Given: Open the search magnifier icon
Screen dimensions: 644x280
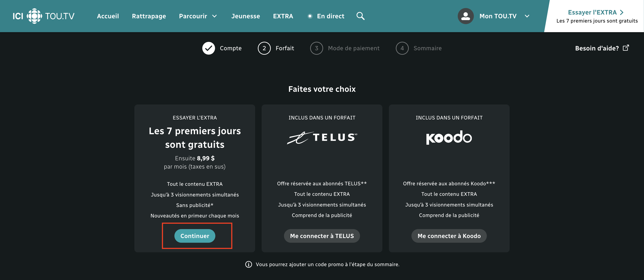Looking at the screenshot, I should 360,16.
